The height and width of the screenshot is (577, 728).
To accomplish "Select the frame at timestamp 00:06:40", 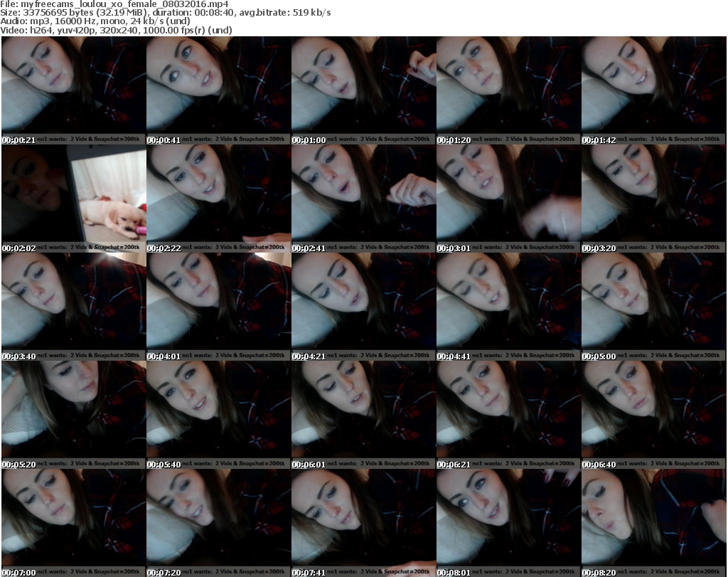I will (x=653, y=415).
